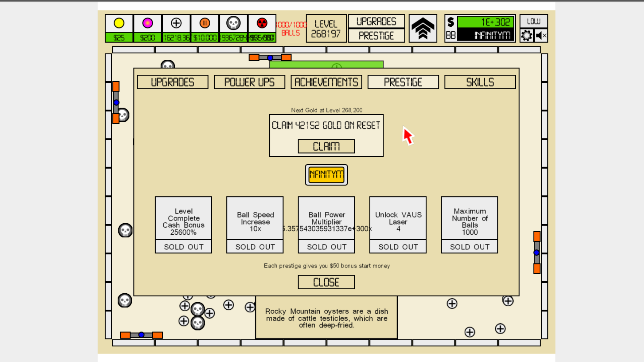This screenshot has height=362, width=644.
Task: Click the orange target ball icon
Action: [x=204, y=22]
